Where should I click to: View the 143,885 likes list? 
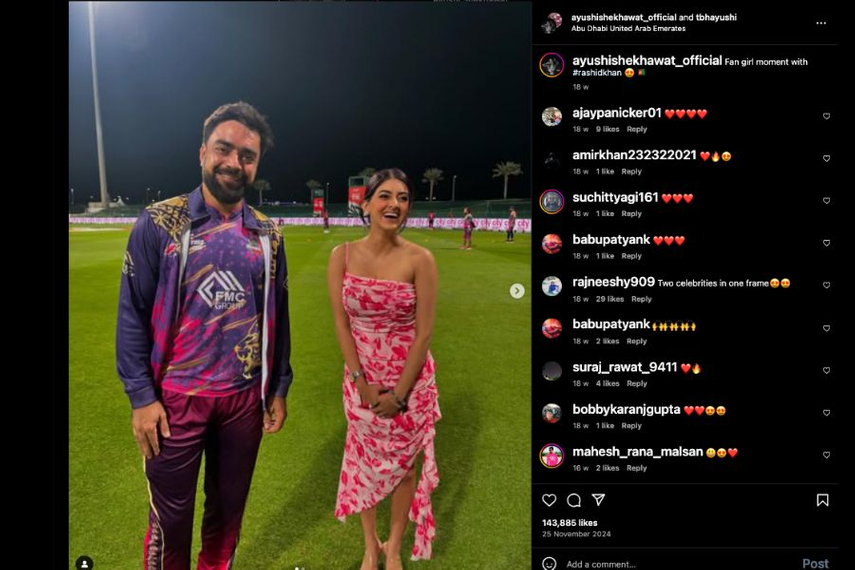pyautogui.click(x=569, y=523)
